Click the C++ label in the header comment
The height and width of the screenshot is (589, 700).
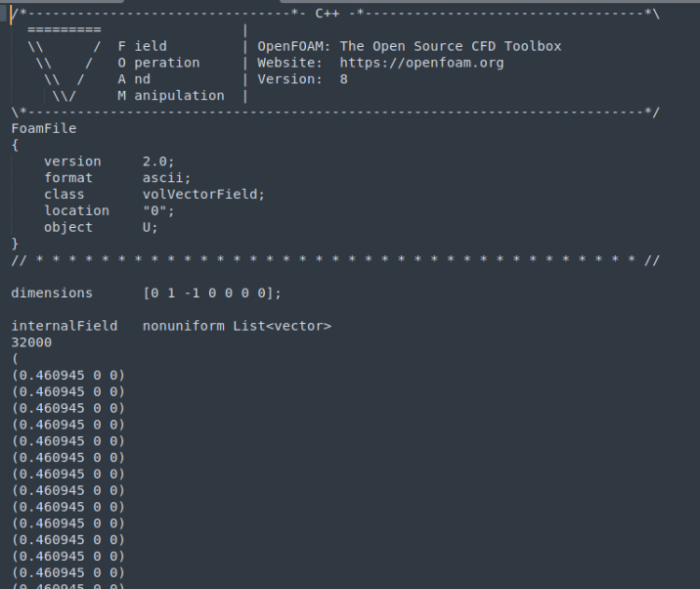pos(327,13)
